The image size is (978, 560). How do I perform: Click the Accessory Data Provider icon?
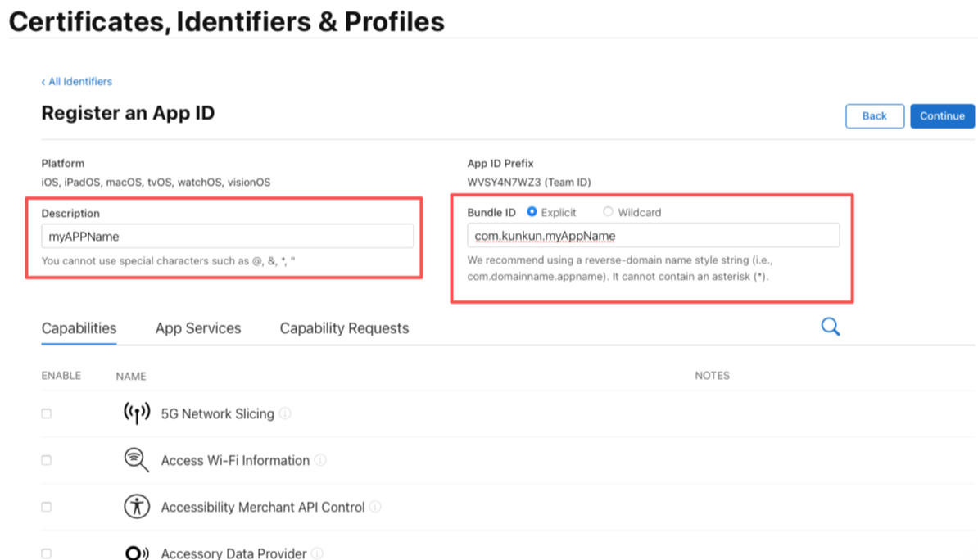(137, 553)
